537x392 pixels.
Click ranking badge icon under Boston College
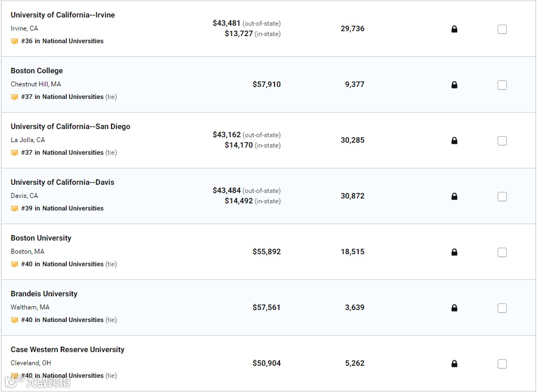[15, 97]
